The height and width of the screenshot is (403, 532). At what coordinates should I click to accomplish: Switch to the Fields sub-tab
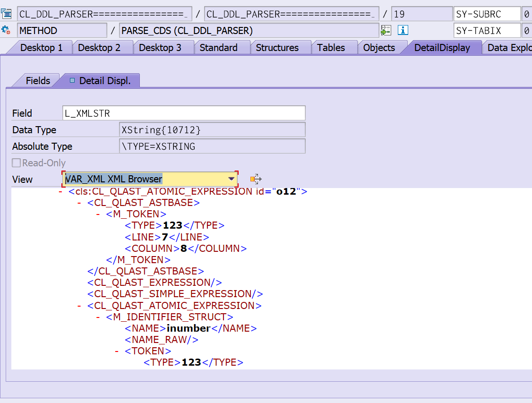click(x=38, y=81)
